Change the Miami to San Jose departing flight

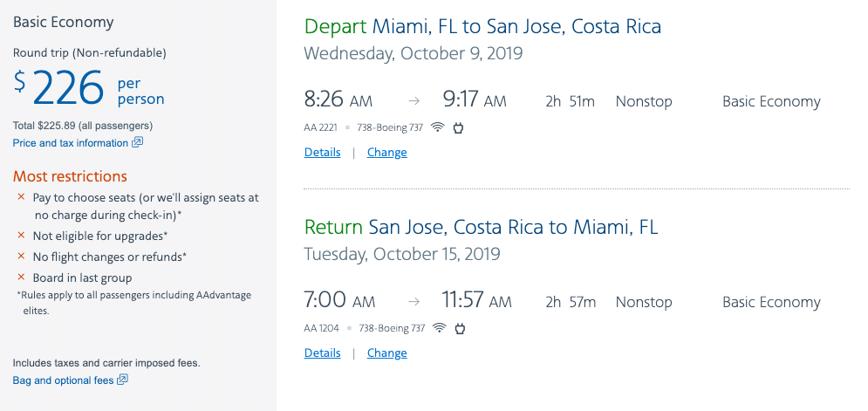(x=386, y=152)
